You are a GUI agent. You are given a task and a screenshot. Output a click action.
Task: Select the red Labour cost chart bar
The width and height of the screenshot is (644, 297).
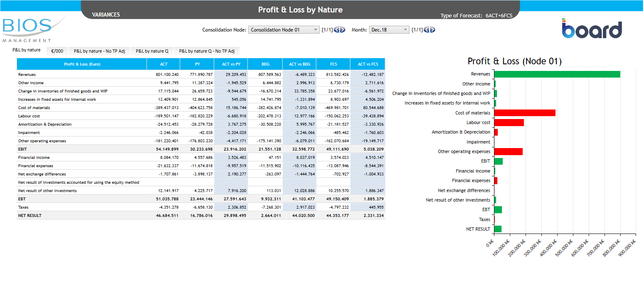pos(509,122)
